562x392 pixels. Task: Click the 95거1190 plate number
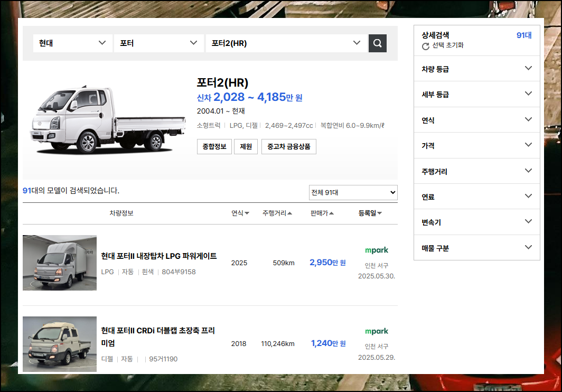[163, 359]
